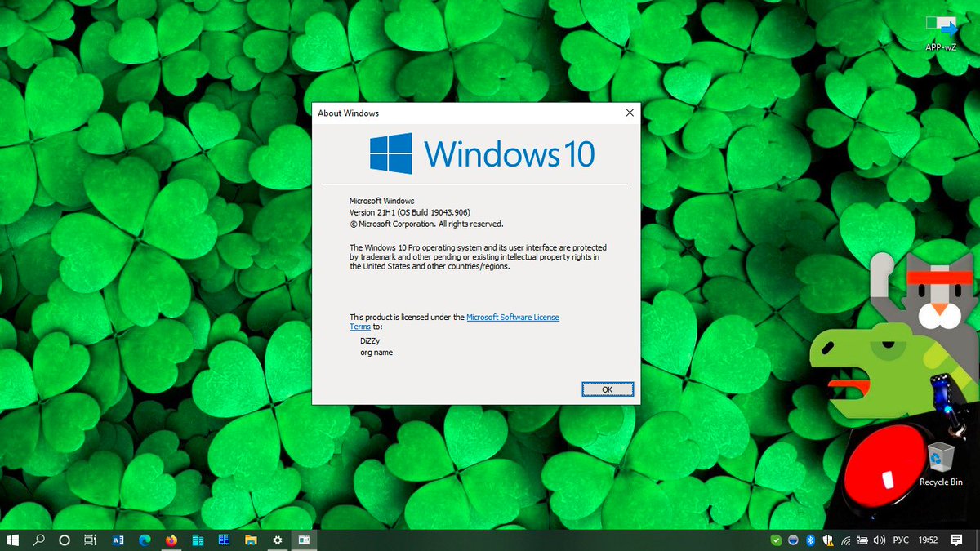Click the 'Microsoft Windows' text line
The width and height of the screenshot is (980, 551).
pyautogui.click(x=382, y=201)
